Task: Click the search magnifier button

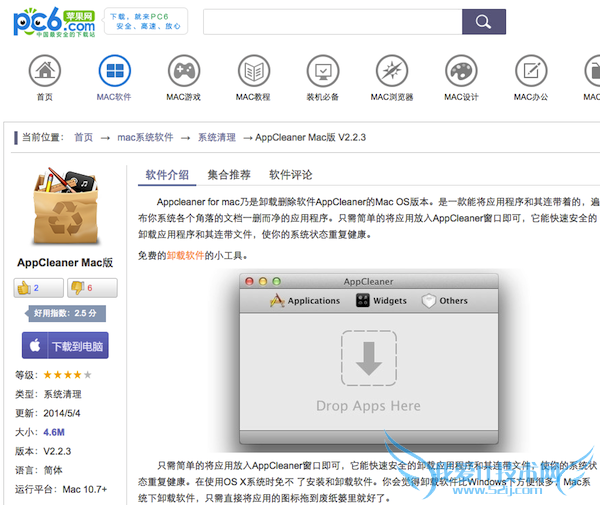Action: point(484,22)
